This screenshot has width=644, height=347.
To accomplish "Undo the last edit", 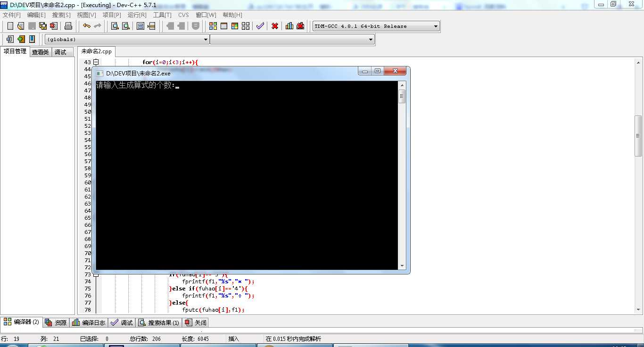I will (x=87, y=26).
